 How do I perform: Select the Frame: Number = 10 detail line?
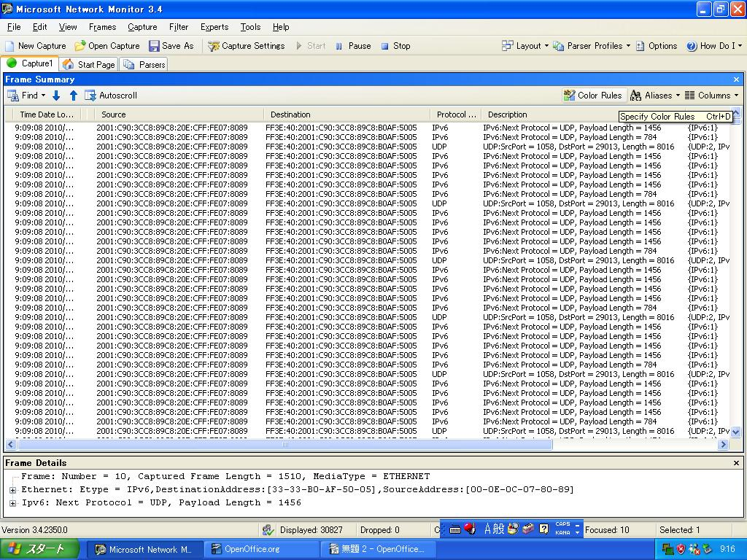225,476
